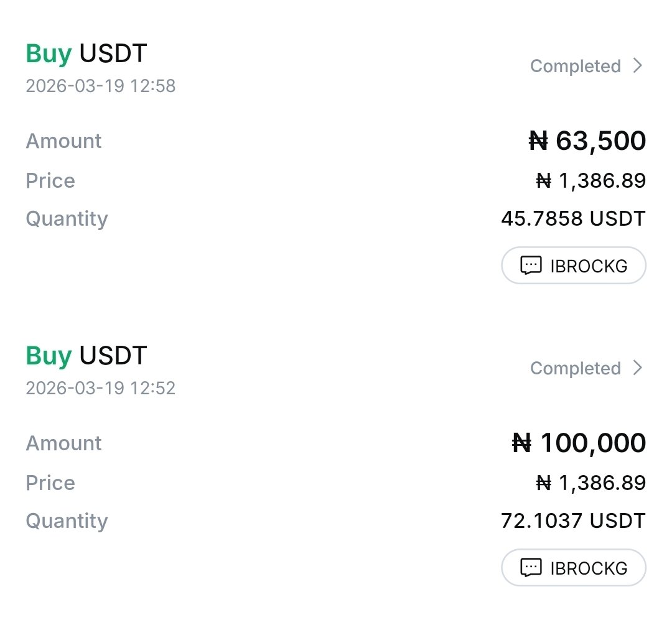The width and height of the screenshot is (672, 620).
Task: Click the ₦ 1,386.89 price under ₦100,000
Action: (x=591, y=483)
